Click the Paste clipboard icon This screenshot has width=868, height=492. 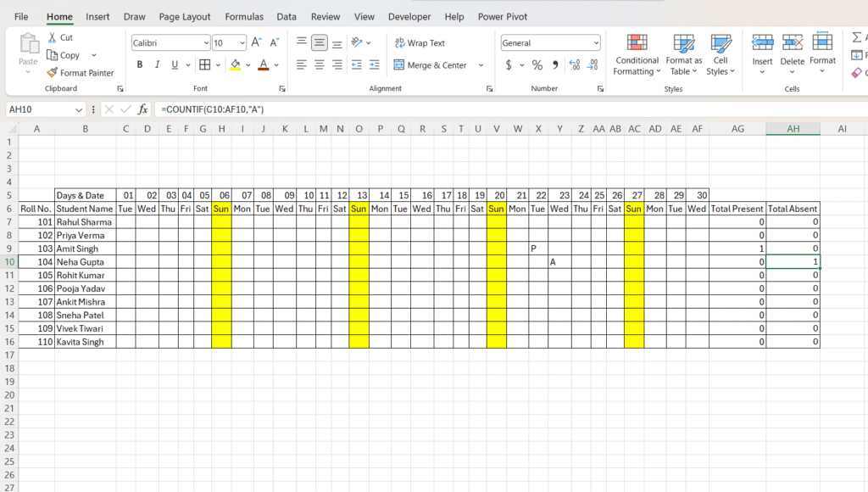(28, 43)
